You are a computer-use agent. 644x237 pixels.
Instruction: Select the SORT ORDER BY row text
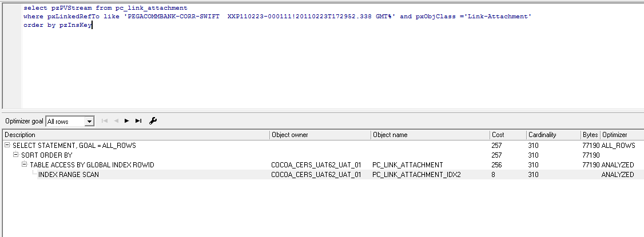click(x=47, y=155)
